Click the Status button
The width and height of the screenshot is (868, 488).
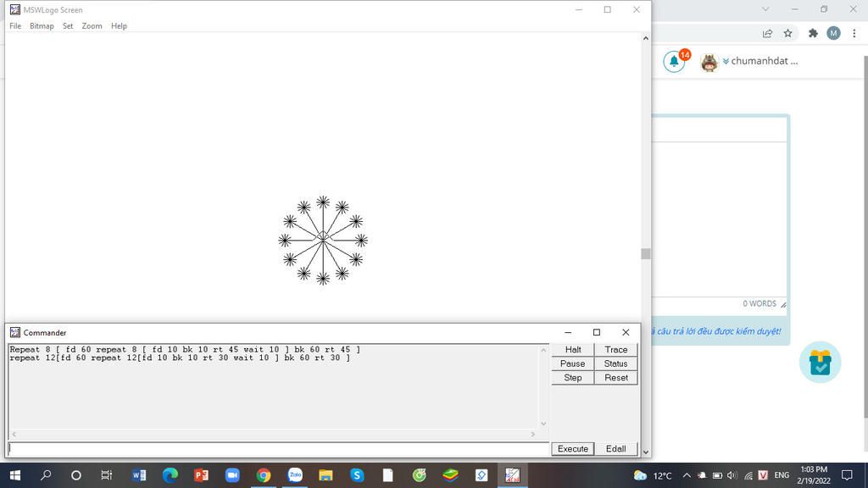click(x=615, y=363)
